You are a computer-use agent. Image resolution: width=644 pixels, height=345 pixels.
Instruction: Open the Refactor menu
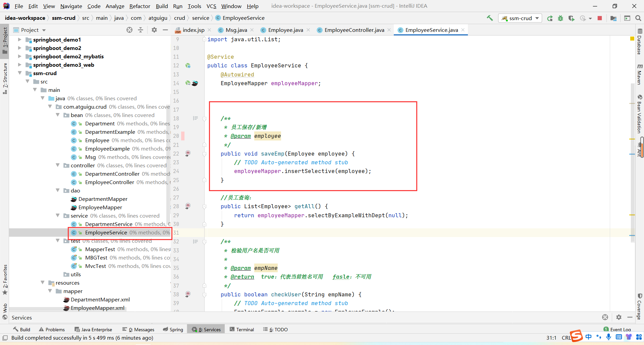tap(140, 6)
